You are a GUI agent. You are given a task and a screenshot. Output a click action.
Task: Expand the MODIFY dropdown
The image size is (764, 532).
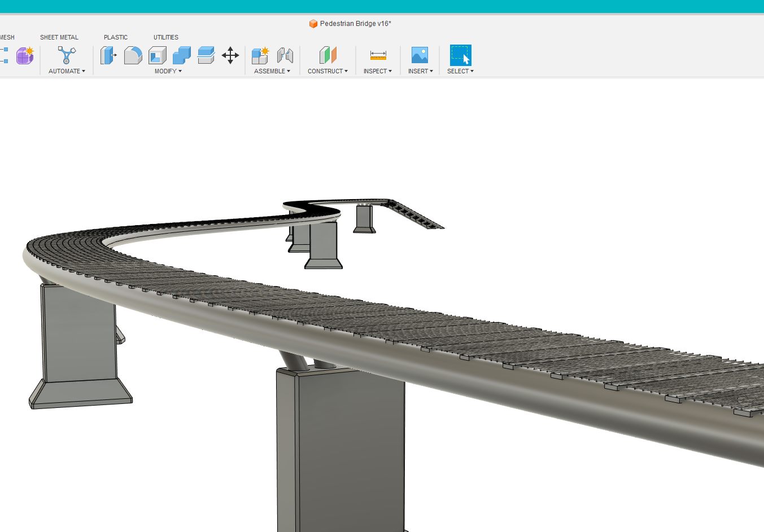(167, 71)
